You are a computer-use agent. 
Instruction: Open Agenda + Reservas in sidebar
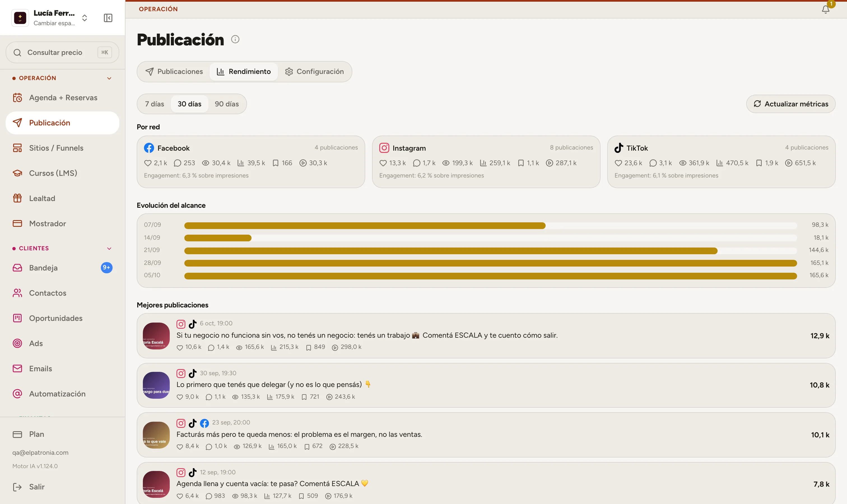pyautogui.click(x=62, y=98)
